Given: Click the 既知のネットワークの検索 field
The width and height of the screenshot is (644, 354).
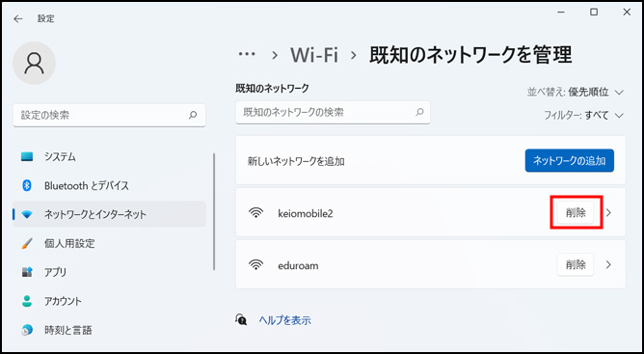Looking at the screenshot, I should coord(333,112).
